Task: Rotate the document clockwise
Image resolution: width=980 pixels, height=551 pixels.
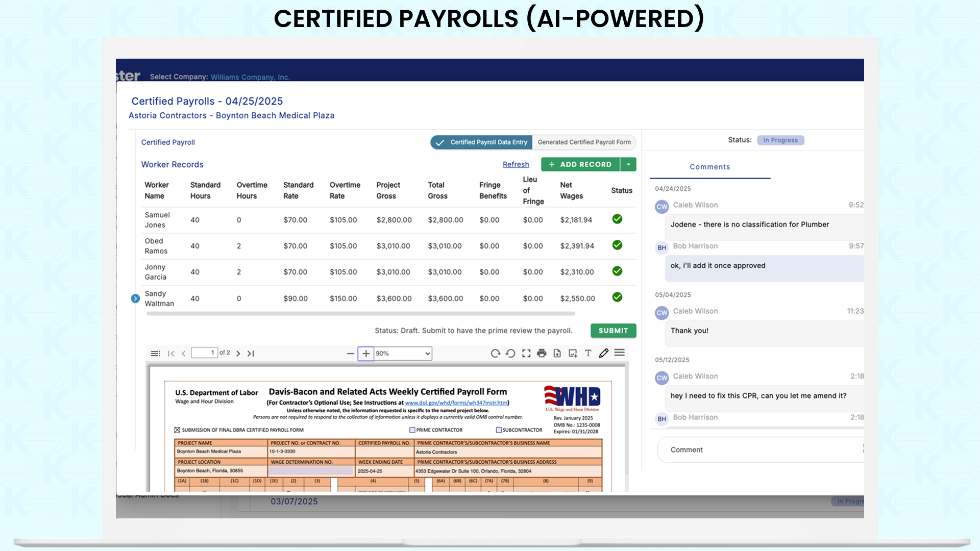Action: pyautogui.click(x=495, y=353)
